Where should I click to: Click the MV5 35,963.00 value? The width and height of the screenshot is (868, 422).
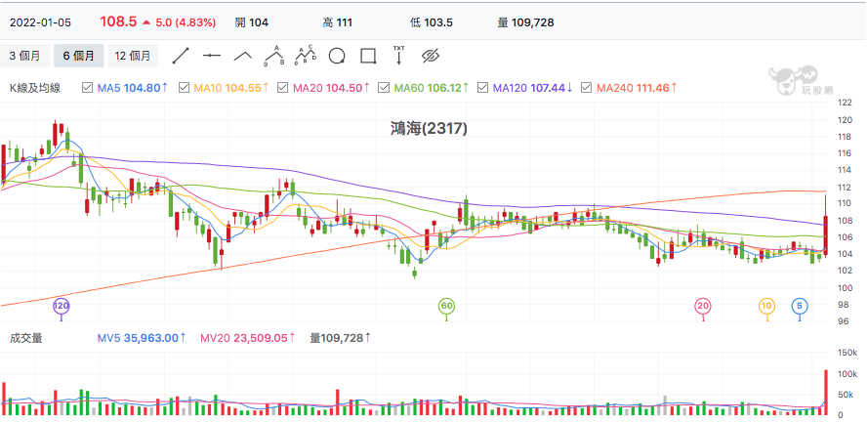(142, 337)
